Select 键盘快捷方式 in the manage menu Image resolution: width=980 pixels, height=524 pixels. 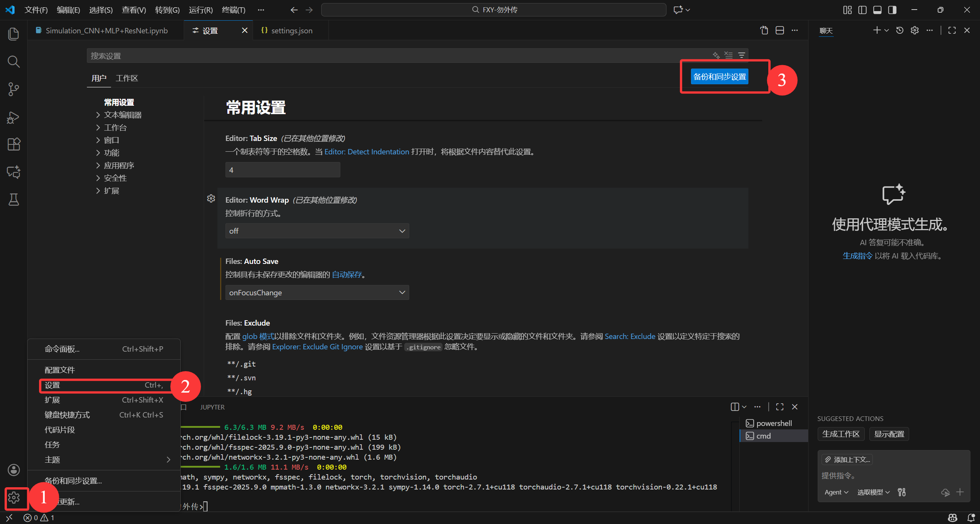[67, 415]
